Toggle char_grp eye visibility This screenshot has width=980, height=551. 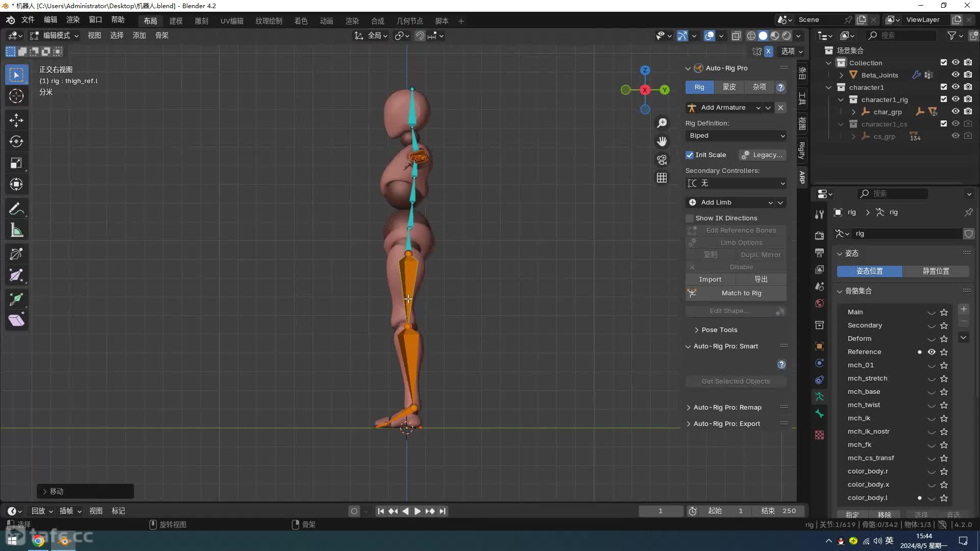pos(955,112)
